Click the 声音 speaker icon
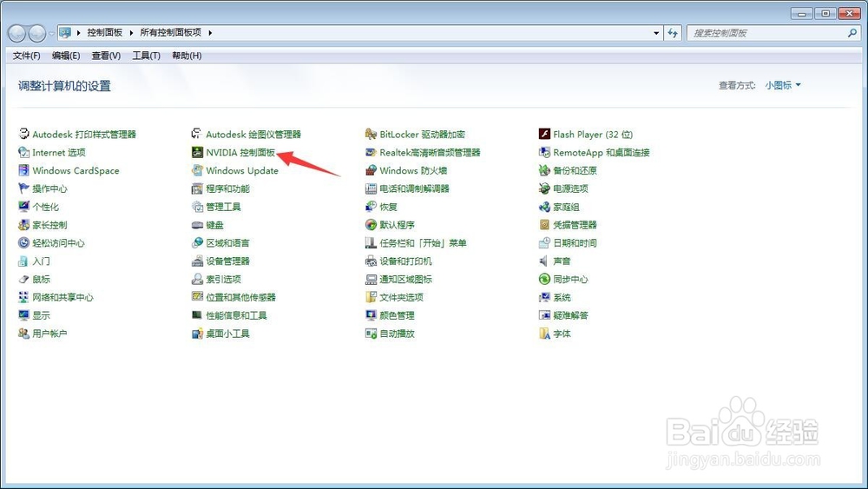This screenshot has width=868, height=489. point(544,261)
